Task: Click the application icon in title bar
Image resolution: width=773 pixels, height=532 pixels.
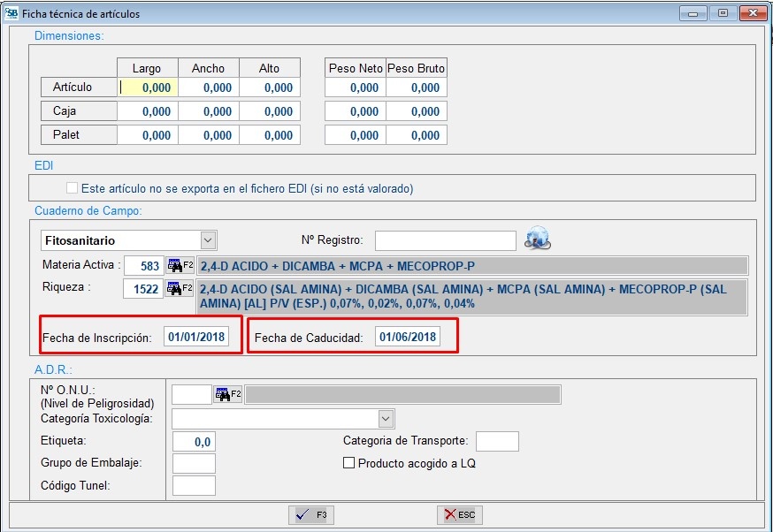Action: pyautogui.click(x=11, y=13)
